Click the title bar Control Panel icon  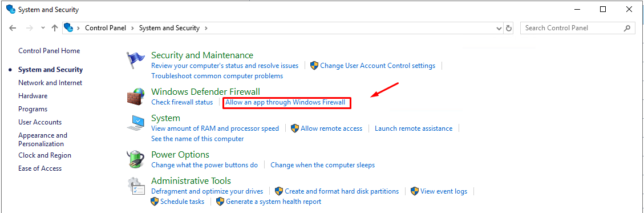(x=11, y=10)
